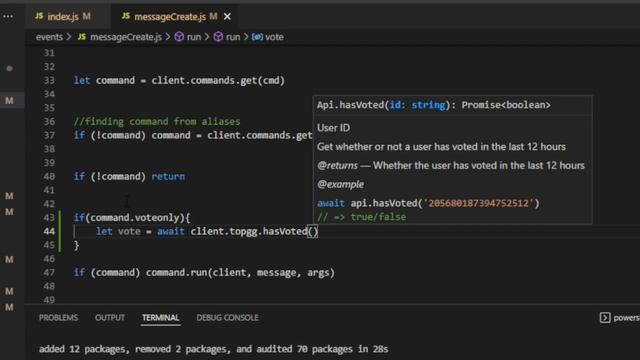Click the modified M marker beside line 35
This screenshot has width=640, height=360.
coord(9,101)
